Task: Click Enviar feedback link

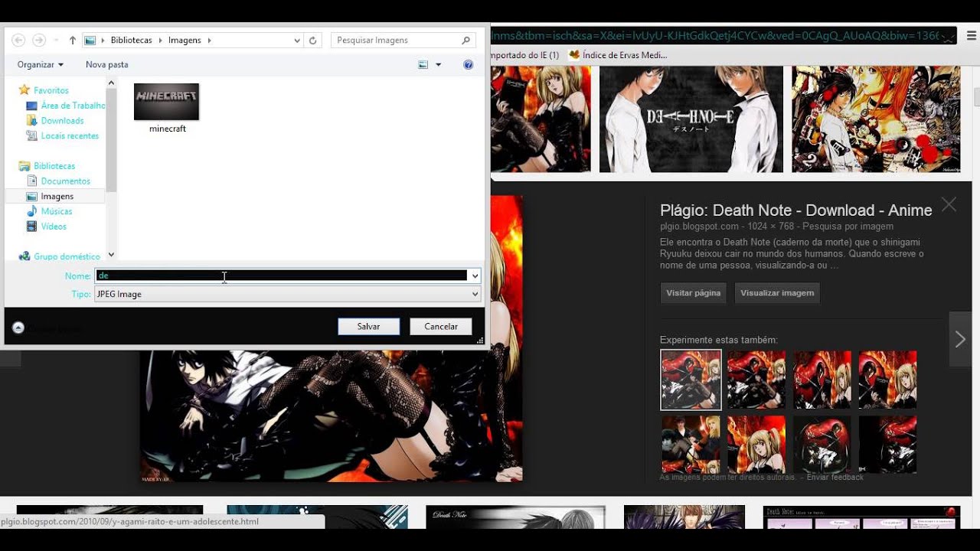Action: 835,477
